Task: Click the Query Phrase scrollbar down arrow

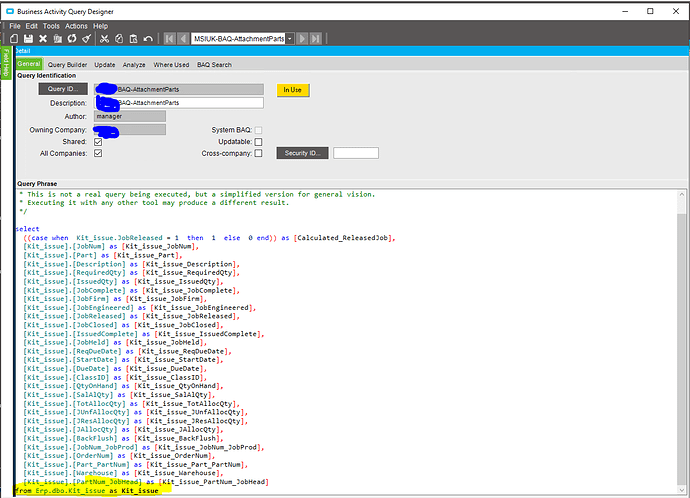Action: point(682,490)
